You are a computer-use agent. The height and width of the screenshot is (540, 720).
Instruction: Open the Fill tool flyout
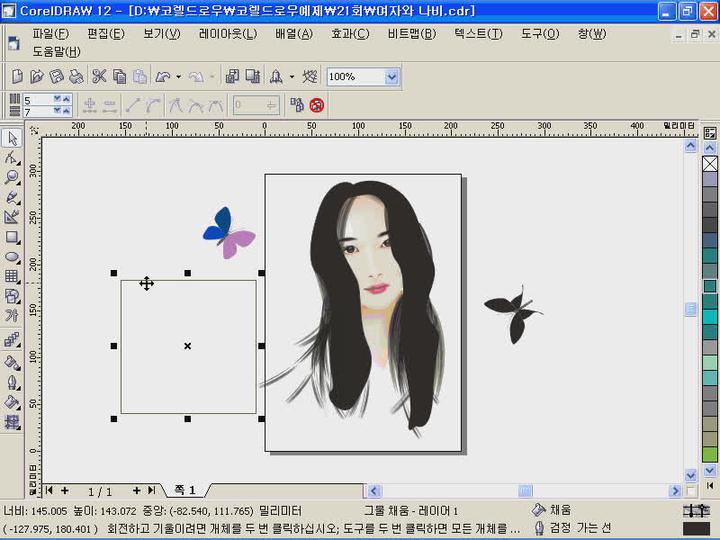12,402
